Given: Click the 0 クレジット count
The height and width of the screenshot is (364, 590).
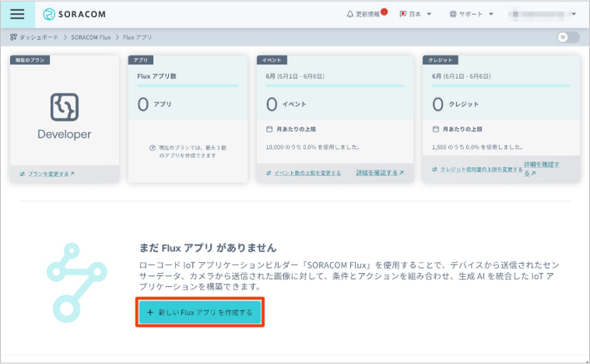Looking at the screenshot, I should (455, 104).
